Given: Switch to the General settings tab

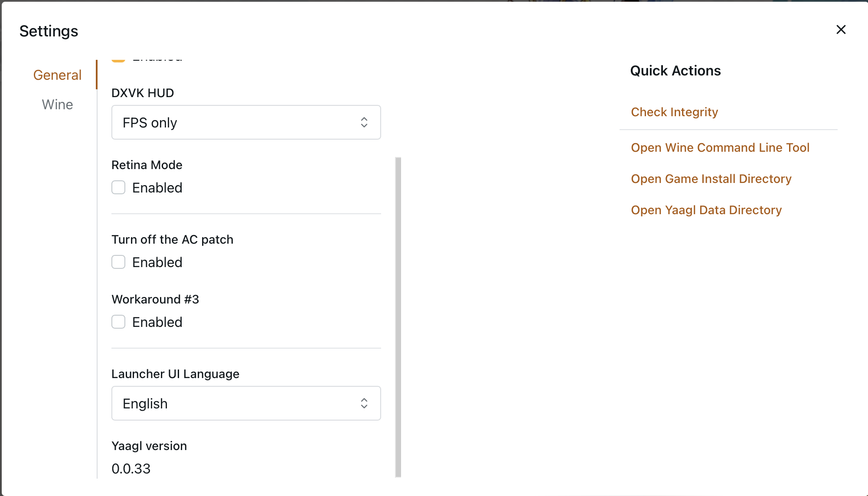Looking at the screenshot, I should (57, 75).
